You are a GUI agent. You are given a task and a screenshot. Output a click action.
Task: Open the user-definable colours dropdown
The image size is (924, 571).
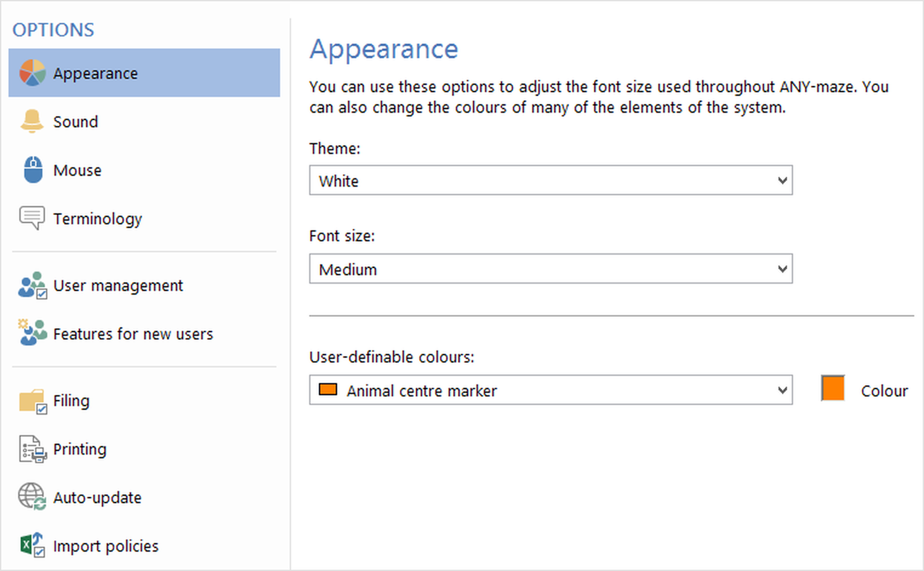(551, 390)
